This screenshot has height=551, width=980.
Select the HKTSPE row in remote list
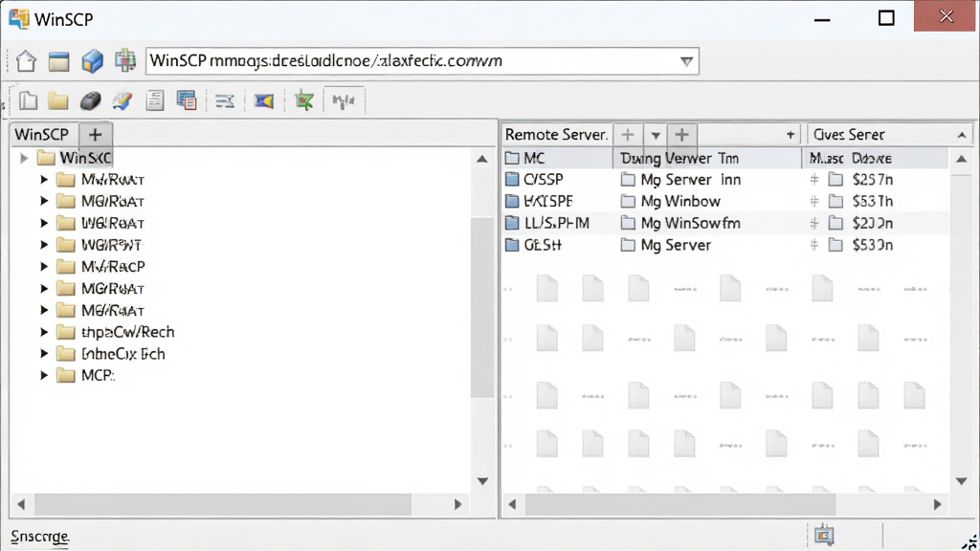[725, 201]
